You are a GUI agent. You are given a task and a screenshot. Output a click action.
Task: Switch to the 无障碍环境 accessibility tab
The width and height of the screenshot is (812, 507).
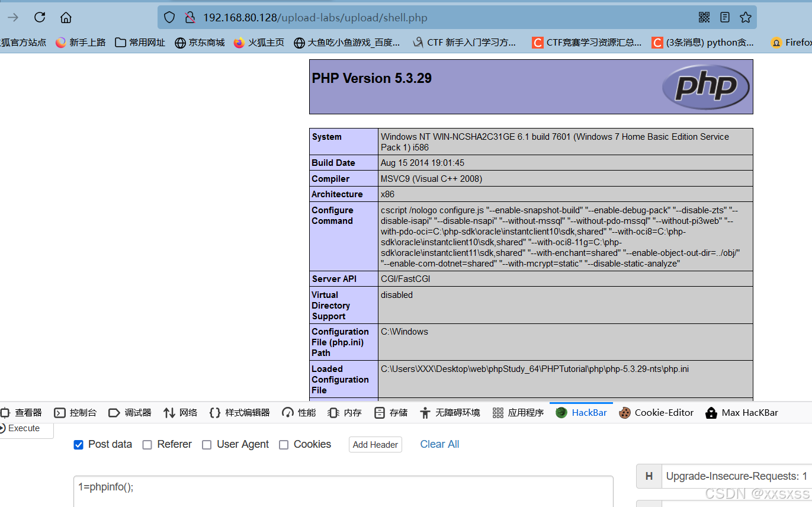click(450, 413)
